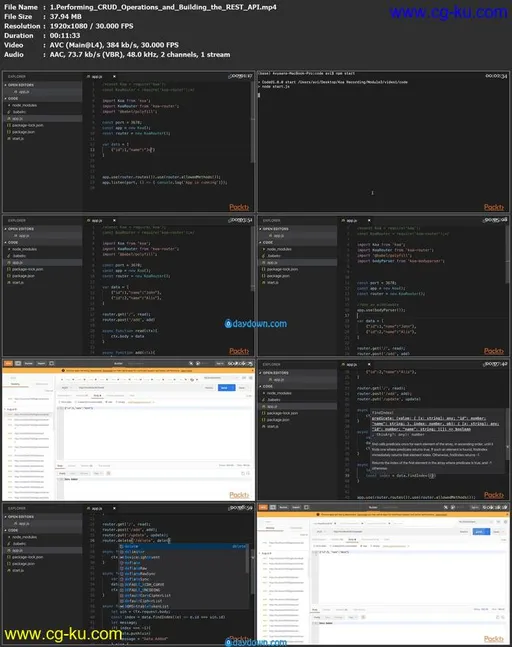Open the terminal thumbnail showing npm start
The height and width of the screenshot is (647, 512).
[x=383, y=141]
